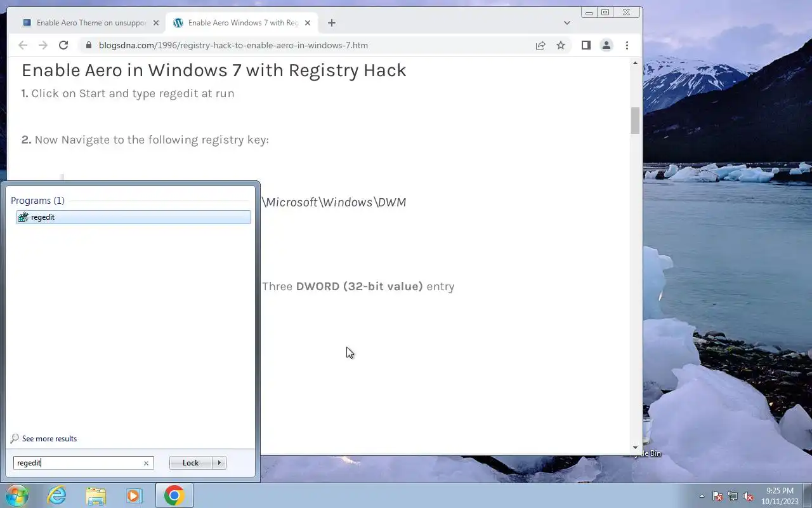The height and width of the screenshot is (508, 812).
Task: Clear the Start menu search box
Action: tap(146, 463)
